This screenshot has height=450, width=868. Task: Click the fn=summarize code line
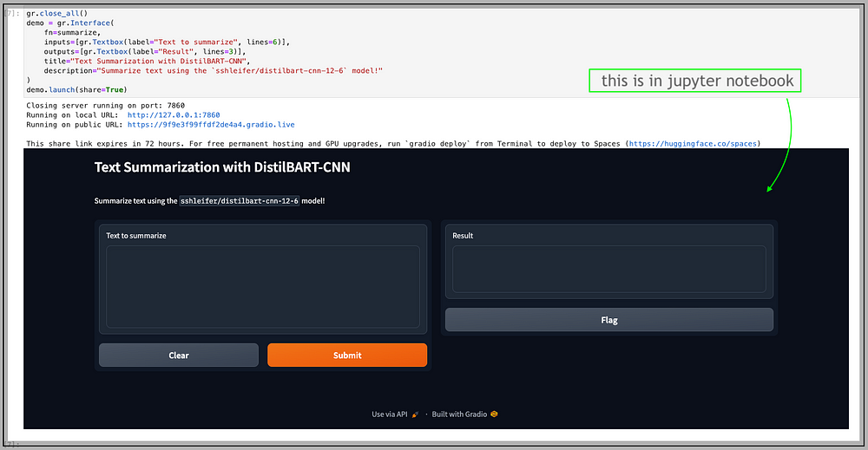73,33
